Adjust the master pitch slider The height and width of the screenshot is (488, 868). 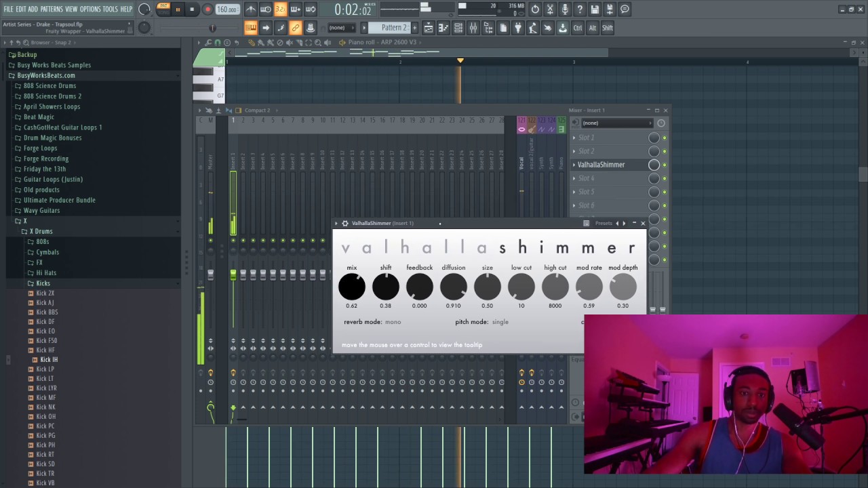pos(212,28)
